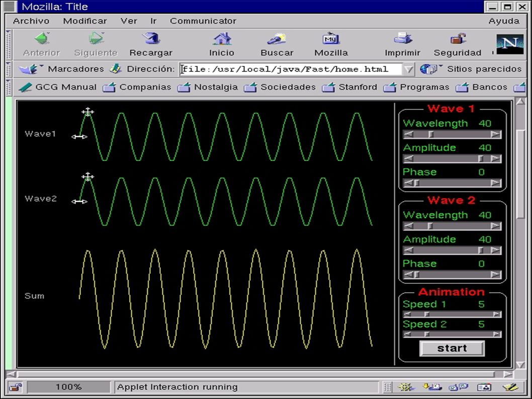532x399 pixels.
Task: Open the Ver menu
Action: 129,21
